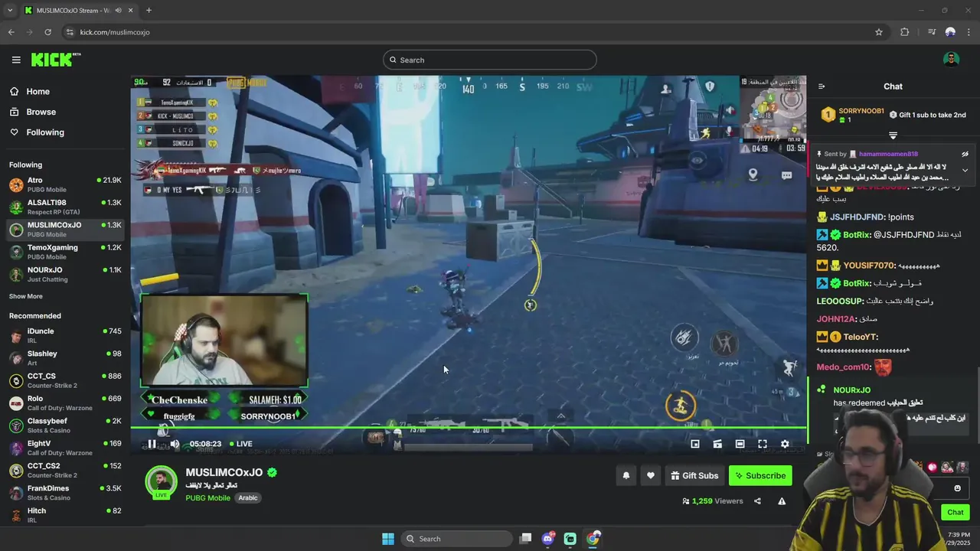Open Slashley recommended channel

[x=65, y=357]
